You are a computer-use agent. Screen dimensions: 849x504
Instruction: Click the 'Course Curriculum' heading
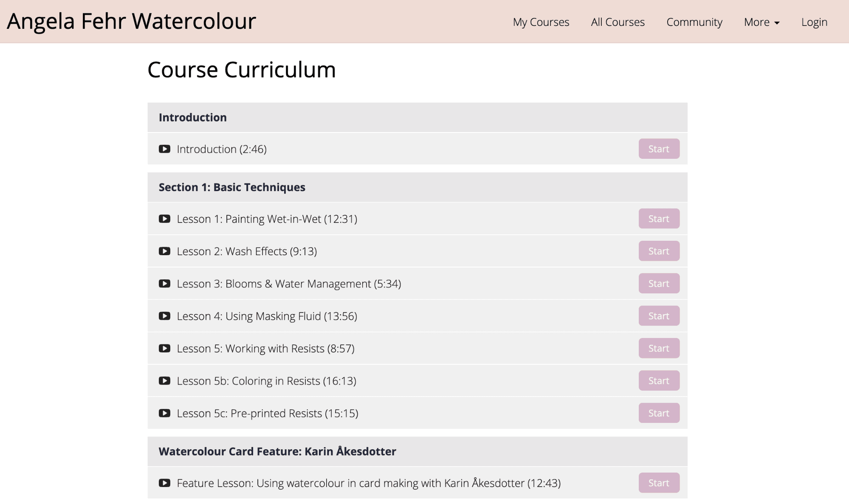(x=242, y=70)
